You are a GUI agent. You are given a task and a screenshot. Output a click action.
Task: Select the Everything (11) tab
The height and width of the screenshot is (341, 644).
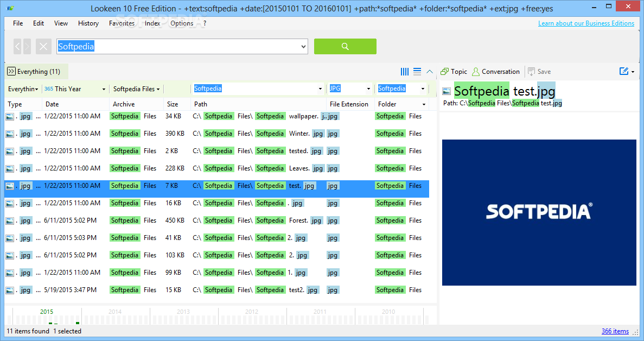click(x=36, y=72)
